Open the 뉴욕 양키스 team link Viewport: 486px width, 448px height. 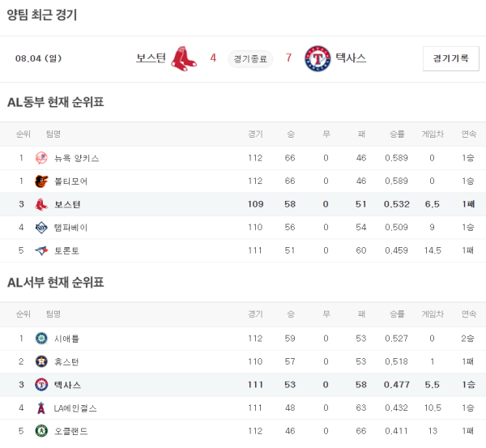(77, 158)
